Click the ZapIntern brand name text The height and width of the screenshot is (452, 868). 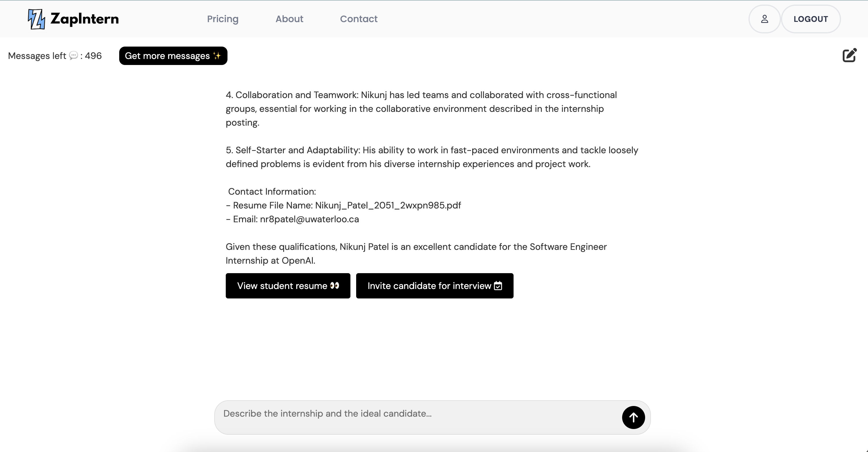point(84,19)
